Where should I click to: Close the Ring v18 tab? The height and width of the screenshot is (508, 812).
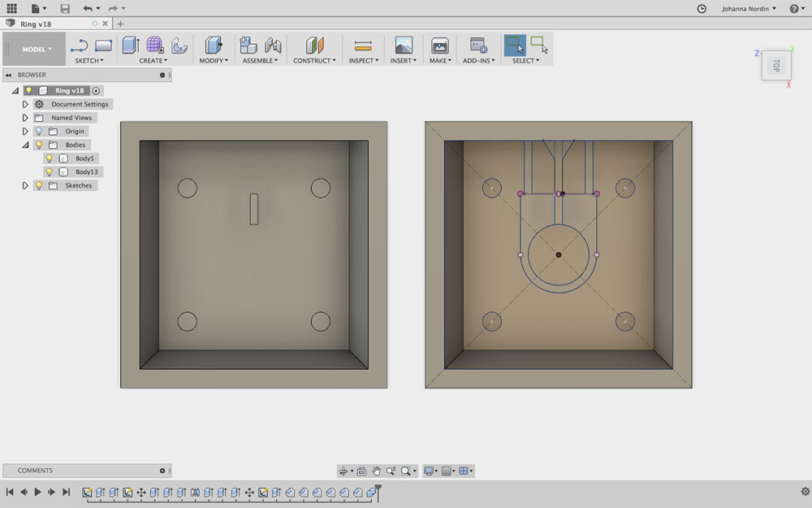[105, 24]
